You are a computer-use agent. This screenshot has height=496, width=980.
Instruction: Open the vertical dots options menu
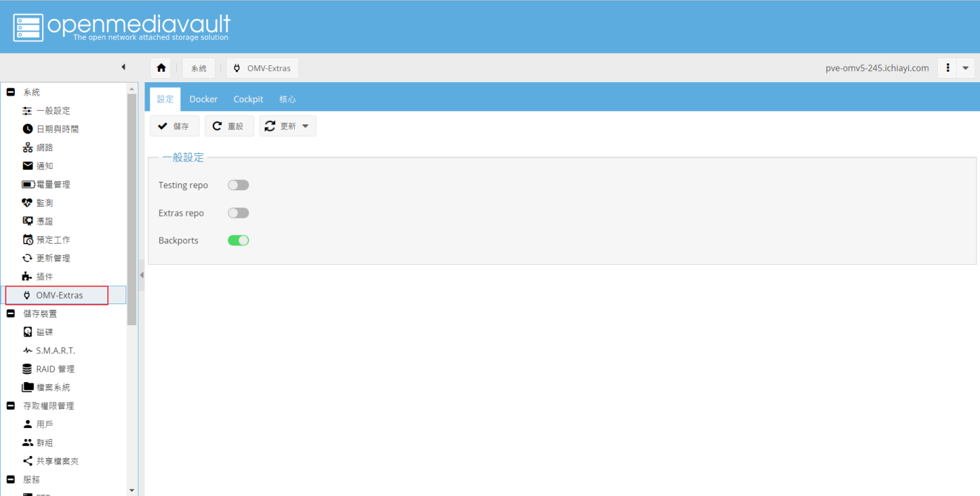point(948,68)
